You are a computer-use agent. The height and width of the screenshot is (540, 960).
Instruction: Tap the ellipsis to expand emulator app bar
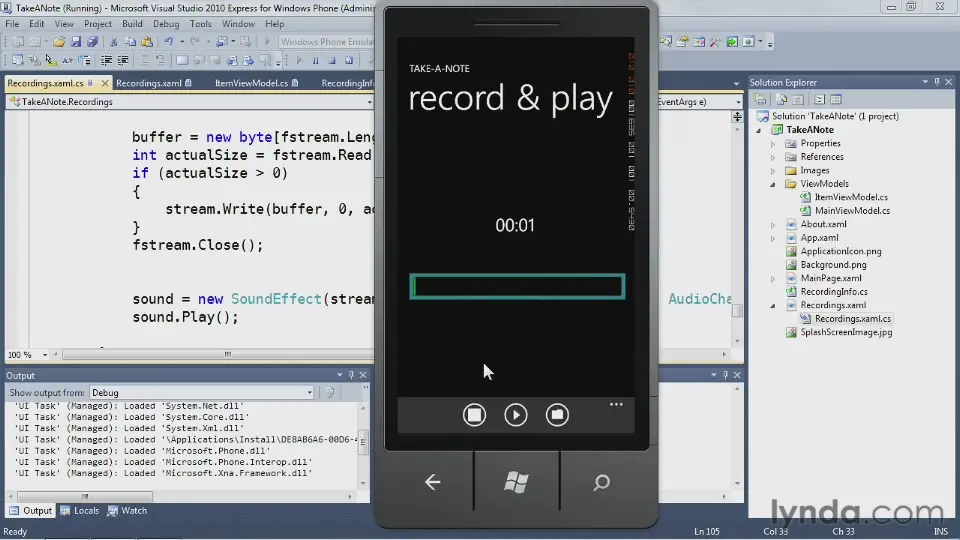tap(616, 405)
